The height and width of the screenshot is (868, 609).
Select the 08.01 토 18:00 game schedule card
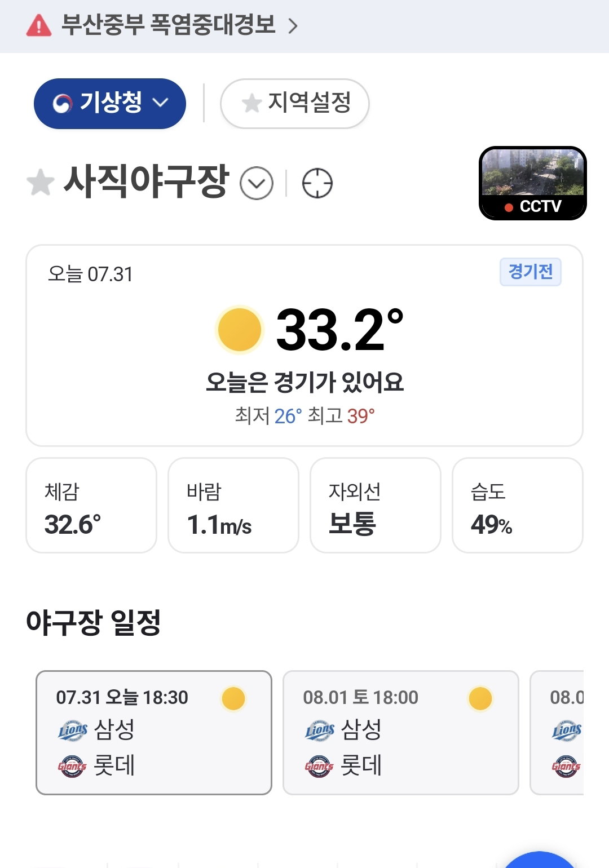tap(401, 733)
